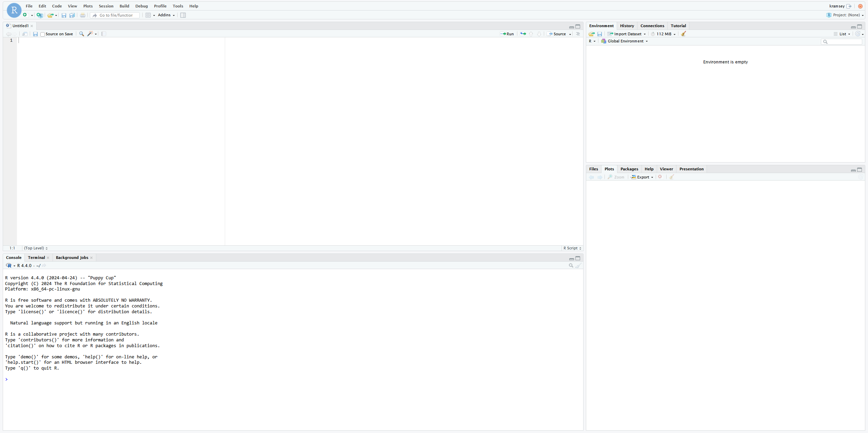
Task: Create a new project with the R cube icon
Action: click(40, 15)
